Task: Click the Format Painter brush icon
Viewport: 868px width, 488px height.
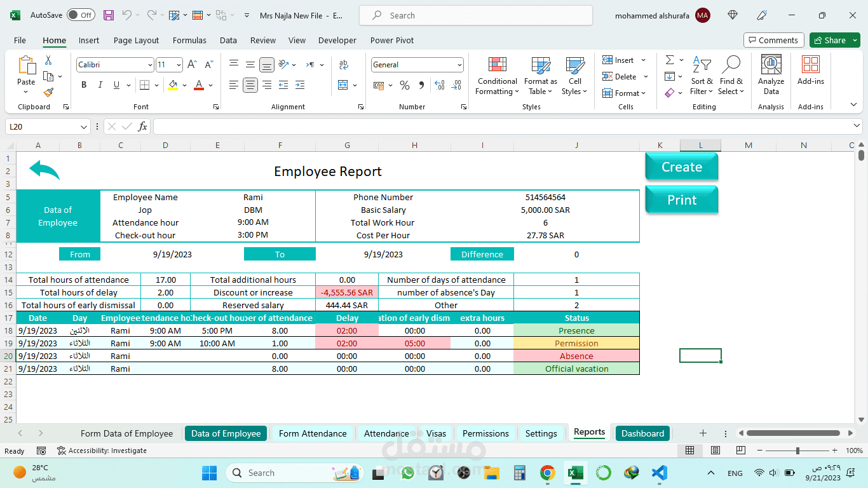Action: pos(49,92)
